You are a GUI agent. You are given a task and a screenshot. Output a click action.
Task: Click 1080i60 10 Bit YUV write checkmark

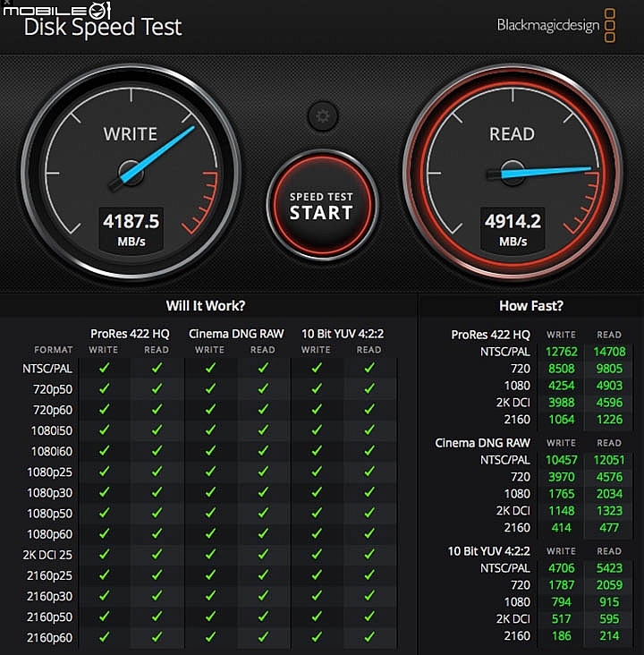(x=317, y=451)
